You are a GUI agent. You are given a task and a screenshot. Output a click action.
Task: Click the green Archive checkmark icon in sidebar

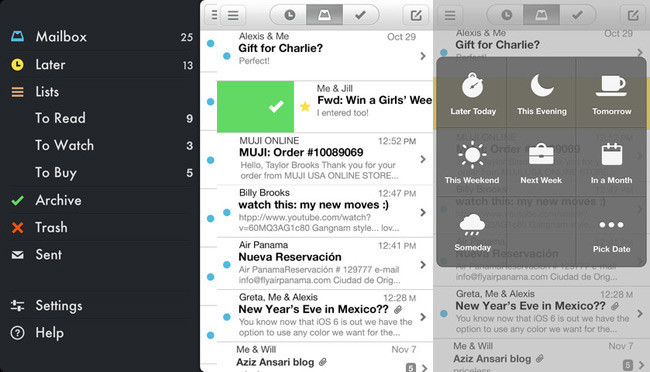point(17,201)
